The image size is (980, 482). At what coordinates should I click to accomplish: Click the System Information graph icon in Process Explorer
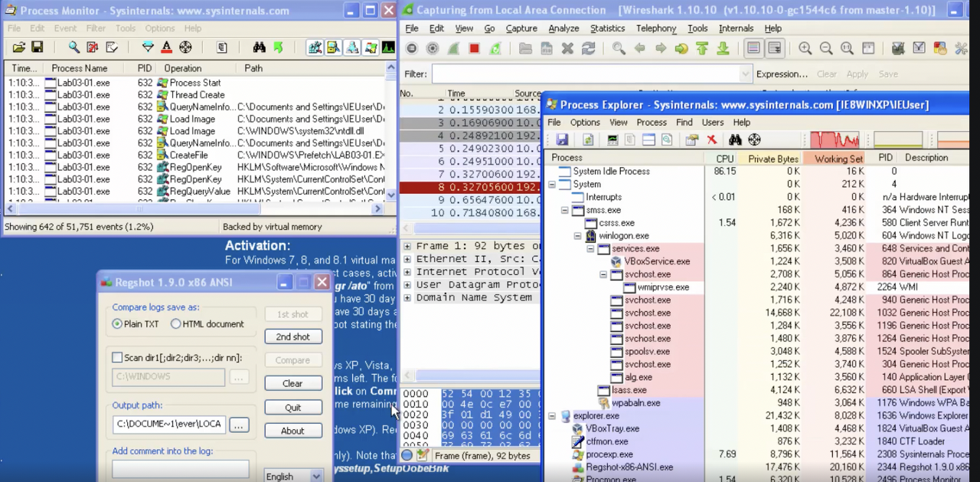pos(612,139)
